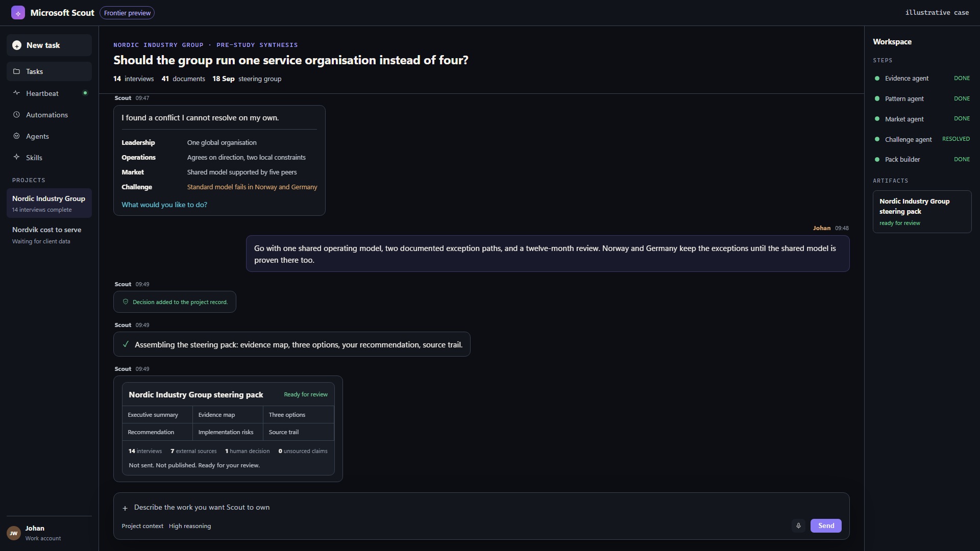980x551 pixels.
Task: Click the '0 unsourced claims' stat
Action: point(303,451)
